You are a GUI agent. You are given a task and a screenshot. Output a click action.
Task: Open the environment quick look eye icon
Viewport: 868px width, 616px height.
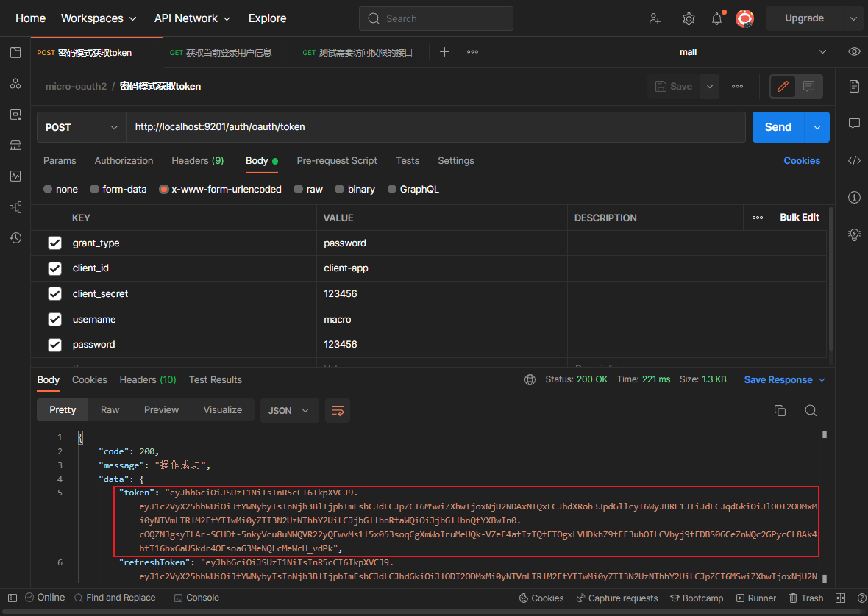coord(854,52)
